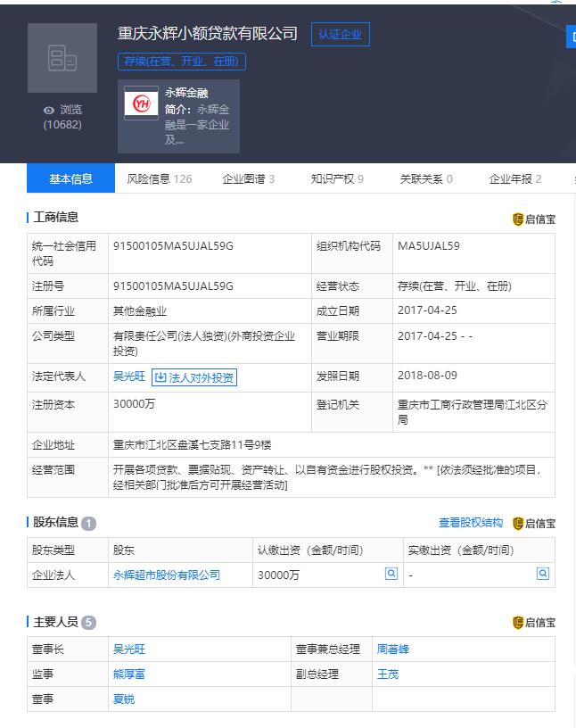Select the 基本信息 tab
Image resolution: width=576 pixels, height=728 pixels.
tap(71, 178)
